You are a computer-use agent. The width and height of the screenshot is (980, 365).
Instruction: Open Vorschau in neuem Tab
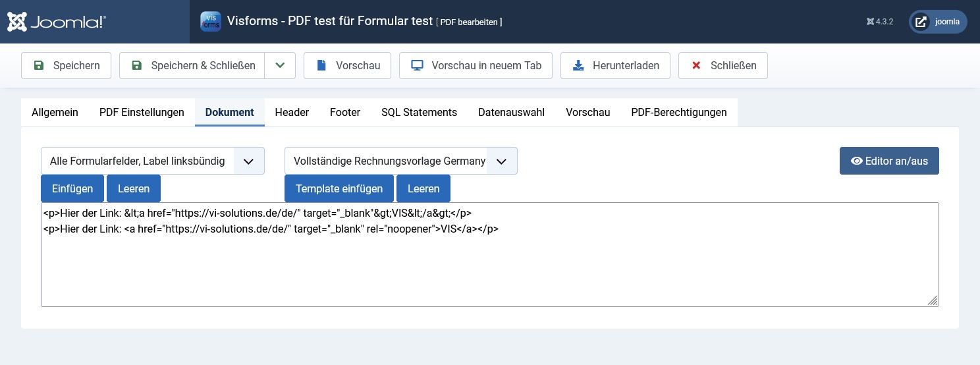coord(476,65)
